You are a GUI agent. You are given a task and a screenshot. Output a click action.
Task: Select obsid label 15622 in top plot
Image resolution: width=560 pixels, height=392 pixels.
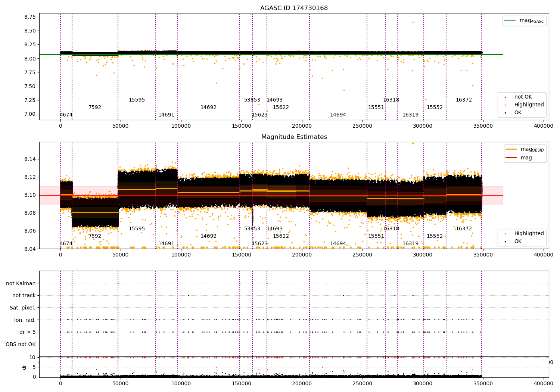281,108
